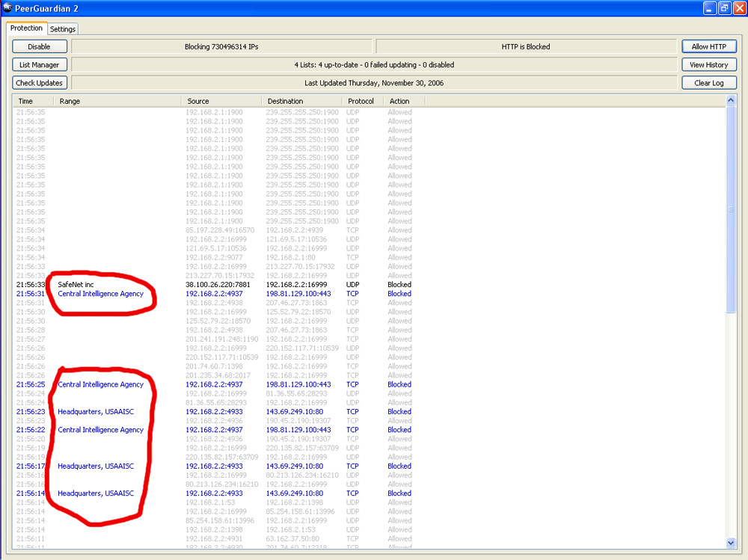The image size is (748, 560).
Task: Click the PeerGuardian 2 title bar icon
Action: (x=7, y=8)
